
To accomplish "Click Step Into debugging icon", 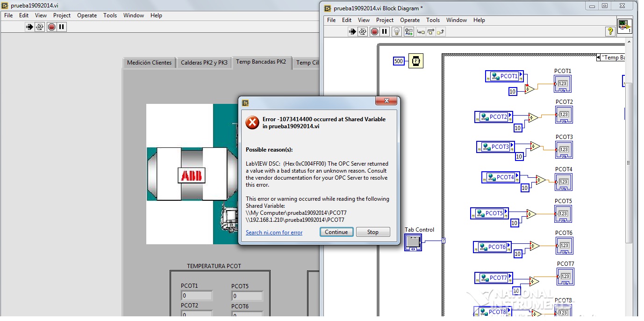I will coord(421,31).
